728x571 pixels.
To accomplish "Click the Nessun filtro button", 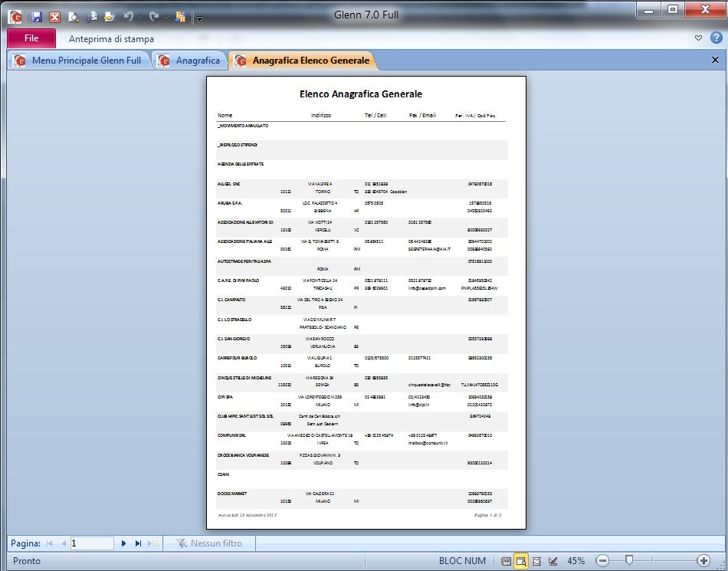I will coord(209,543).
